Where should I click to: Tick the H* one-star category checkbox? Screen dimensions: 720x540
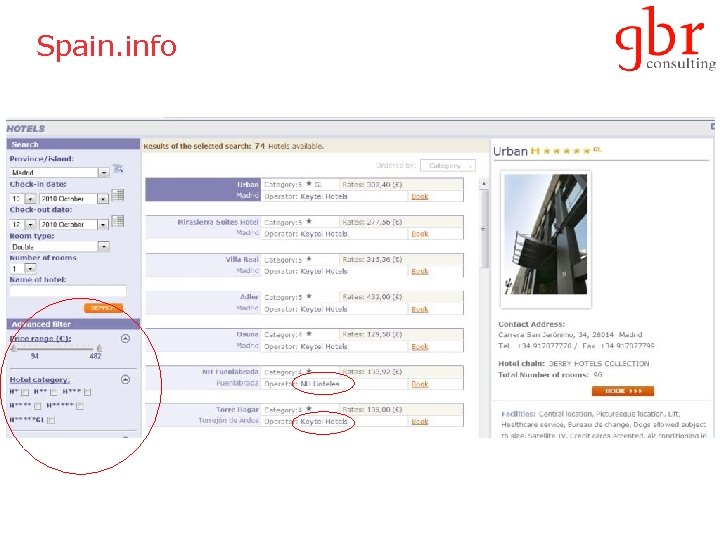(25, 393)
